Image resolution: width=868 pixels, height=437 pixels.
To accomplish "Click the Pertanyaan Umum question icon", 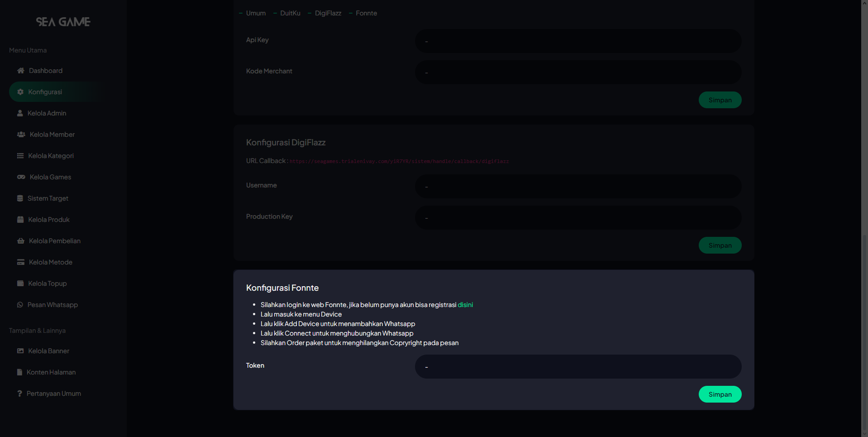I will click(x=19, y=394).
